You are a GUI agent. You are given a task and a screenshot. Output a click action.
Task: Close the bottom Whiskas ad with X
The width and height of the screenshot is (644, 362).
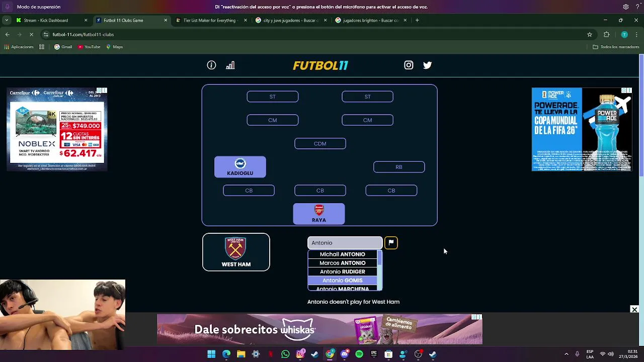click(x=634, y=309)
